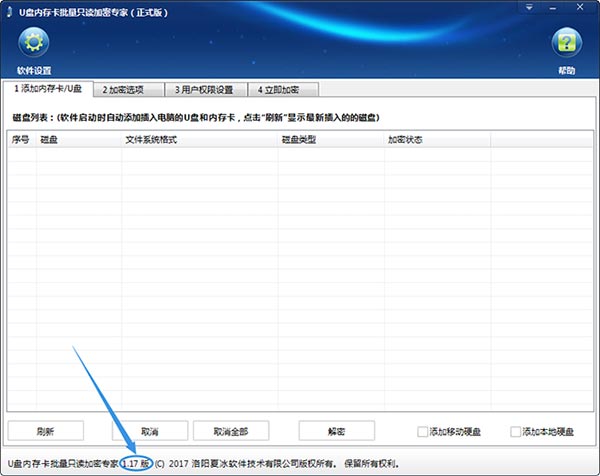Click the 2017 洛阳夏冰软件 copyright text
Screen dimensions: 600x476
point(284,464)
